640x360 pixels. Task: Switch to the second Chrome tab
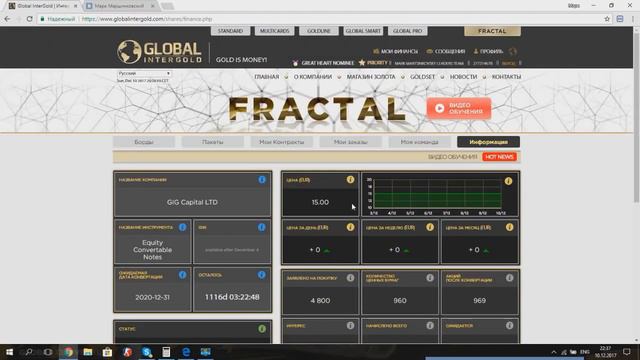click(119, 6)
